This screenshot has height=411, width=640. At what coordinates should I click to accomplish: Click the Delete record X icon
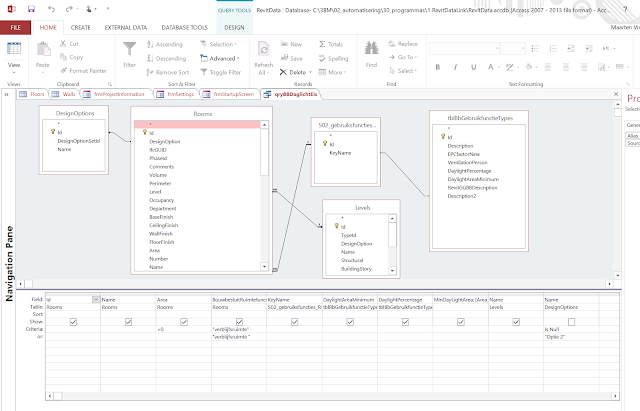[x=283, y=72]
